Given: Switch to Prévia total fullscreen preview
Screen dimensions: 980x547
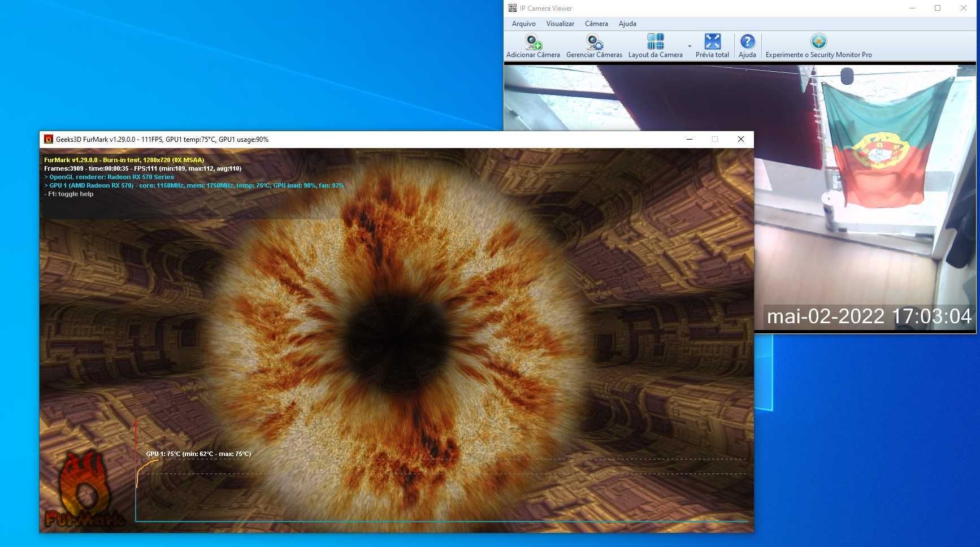Looking at the screenshot, I should click(712, 46).
